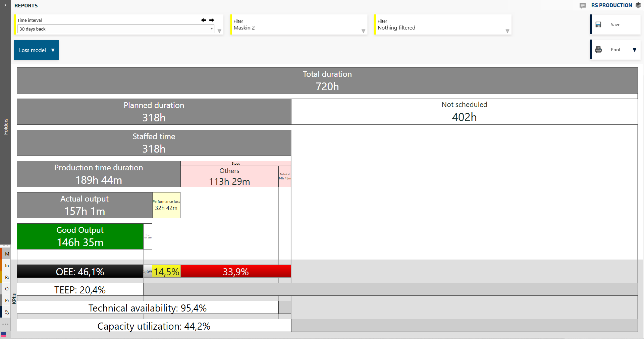Click the forward arrow for time interval
The height and width of the screenshot is (339, 644).
pos(212,20)
